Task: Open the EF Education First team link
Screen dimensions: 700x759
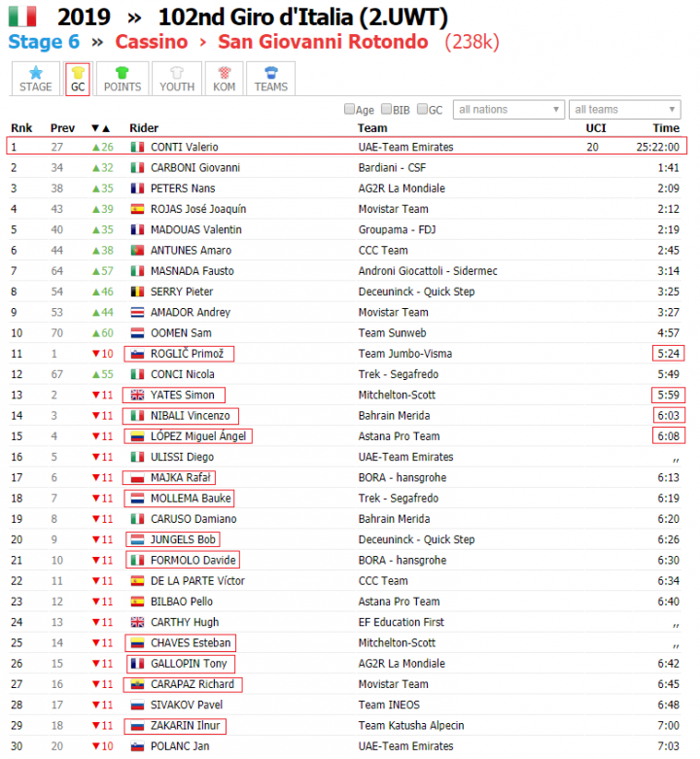Action: 401,622
